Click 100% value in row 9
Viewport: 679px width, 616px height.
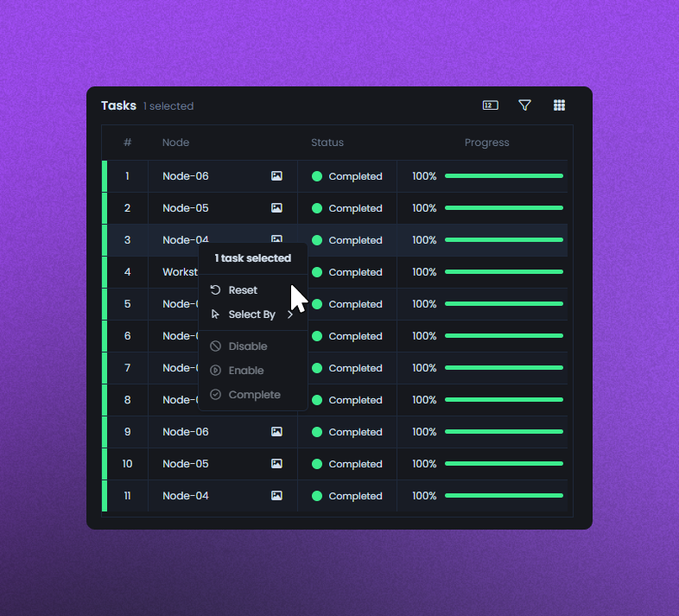tap(424, 432)
